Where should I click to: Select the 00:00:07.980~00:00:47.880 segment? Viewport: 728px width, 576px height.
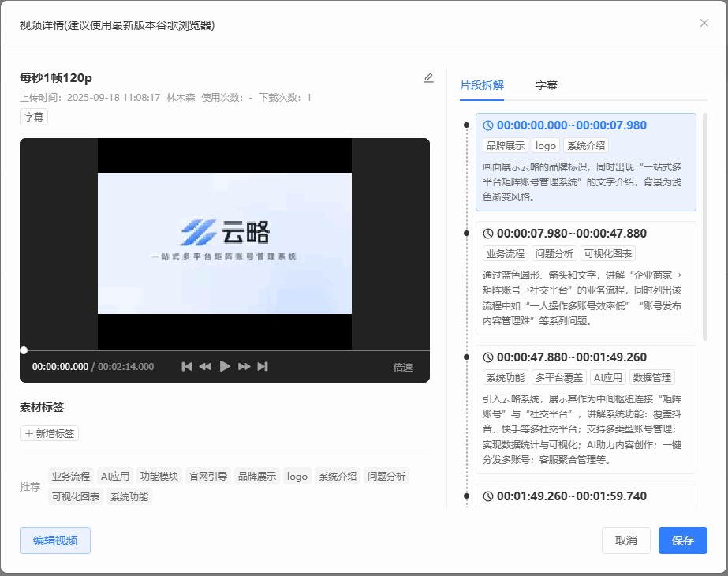(x=585, y=234)
